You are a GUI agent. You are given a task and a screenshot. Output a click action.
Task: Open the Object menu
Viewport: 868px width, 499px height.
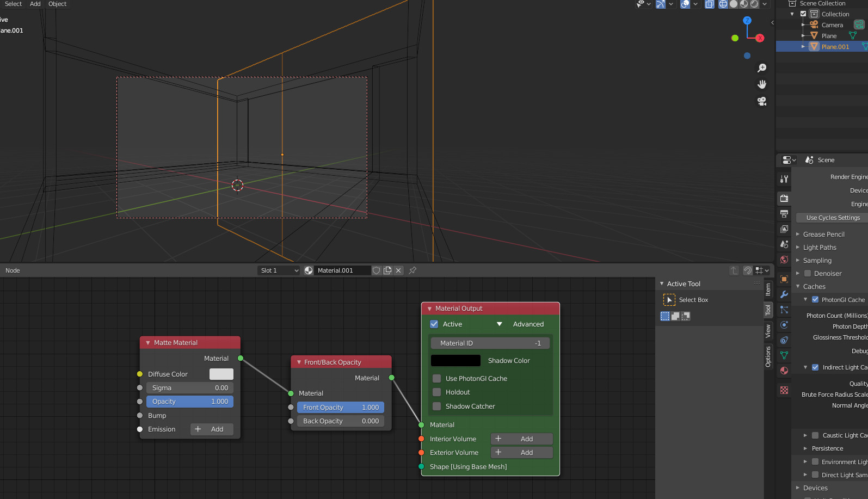(57, 4)
